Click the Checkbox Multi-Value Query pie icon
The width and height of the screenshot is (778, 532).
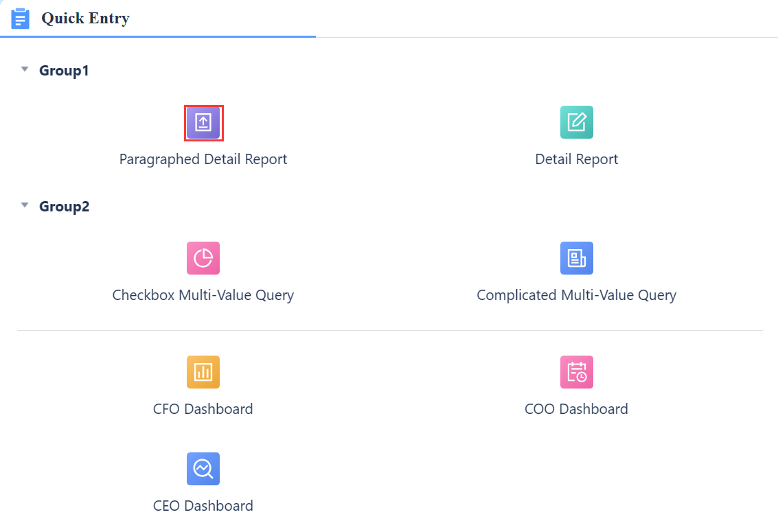tap(203, 258)
